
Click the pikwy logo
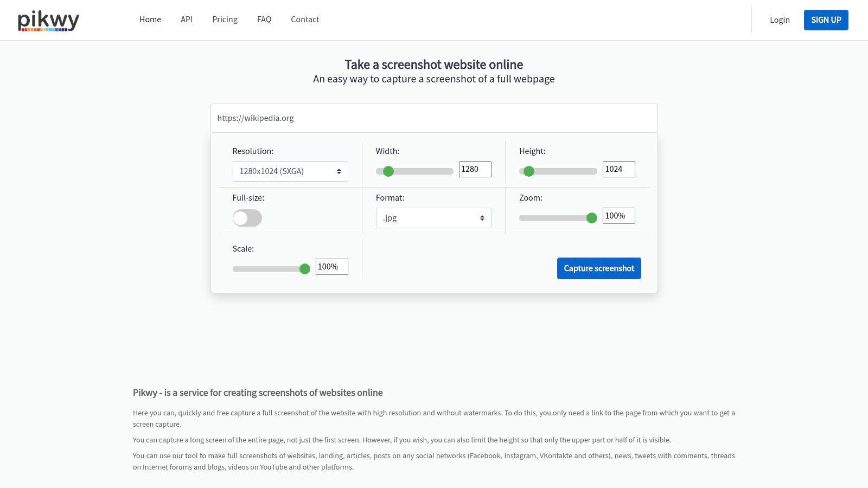click(48, 20)
